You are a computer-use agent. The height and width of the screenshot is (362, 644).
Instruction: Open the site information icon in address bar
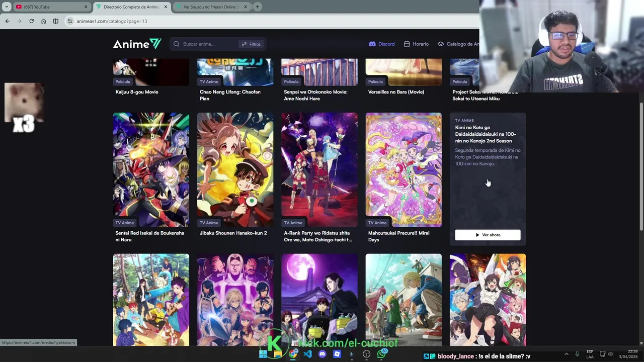click(x=70, y=21)
